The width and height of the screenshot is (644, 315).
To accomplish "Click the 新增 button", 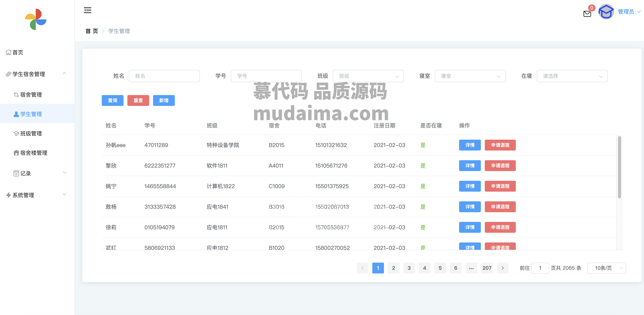I will (x=164, y=101).
